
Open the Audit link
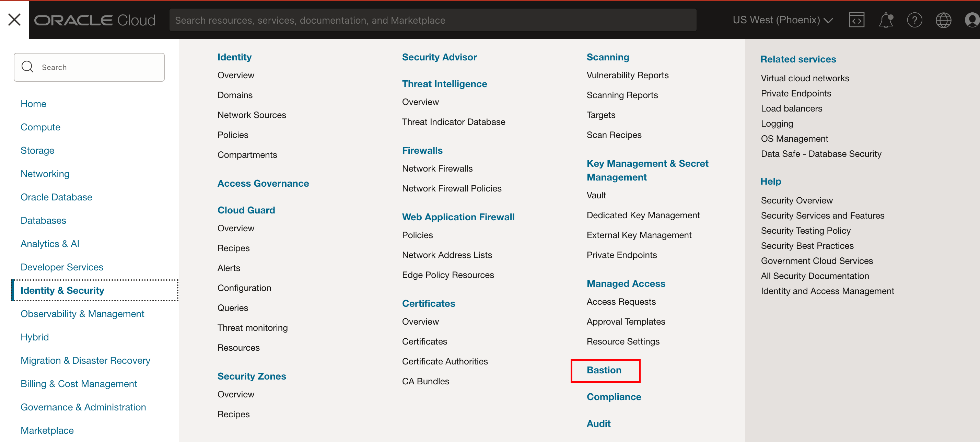click(x=598, y=423)
